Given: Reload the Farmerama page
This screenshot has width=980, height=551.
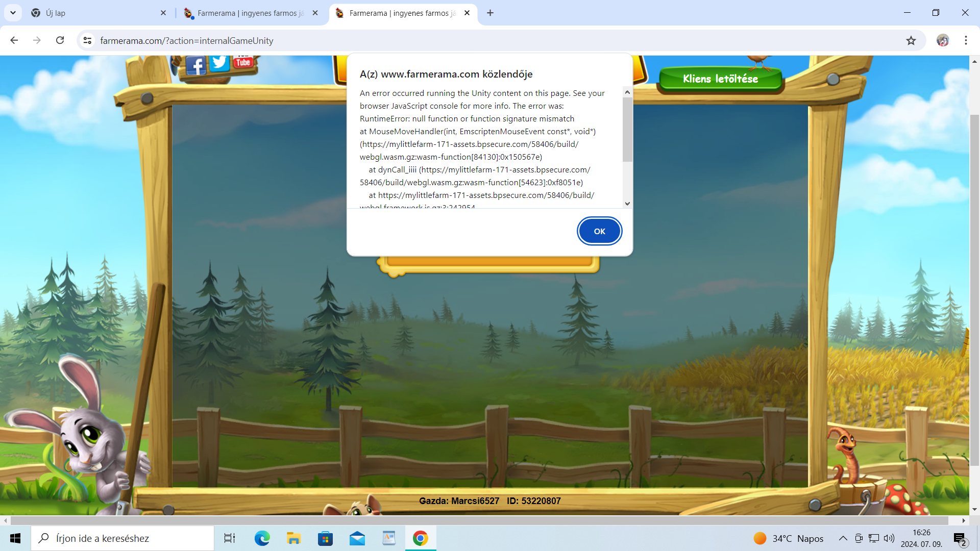Looking at the screenshot, I should click(60, 40).
